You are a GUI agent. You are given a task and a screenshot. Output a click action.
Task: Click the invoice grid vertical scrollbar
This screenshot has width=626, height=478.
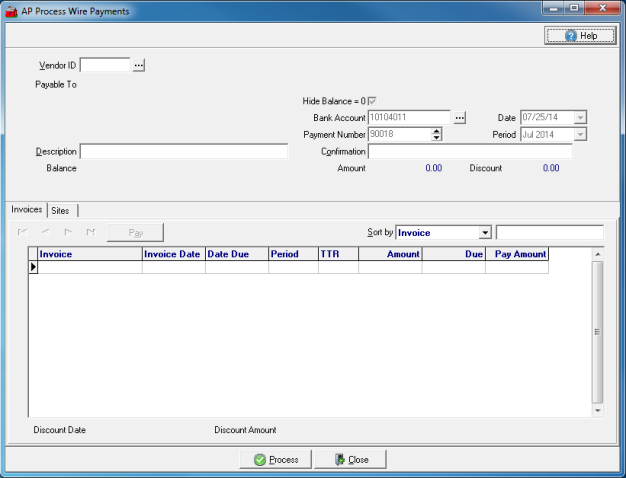[x=598, y=332]
